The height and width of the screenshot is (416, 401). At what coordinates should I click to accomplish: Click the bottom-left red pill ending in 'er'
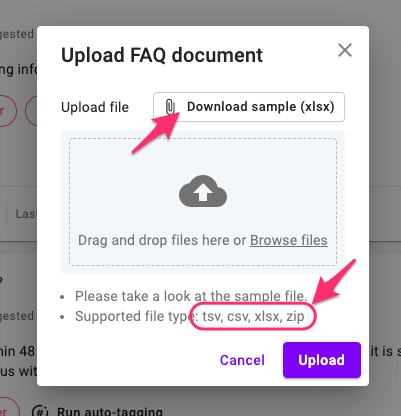8,408
